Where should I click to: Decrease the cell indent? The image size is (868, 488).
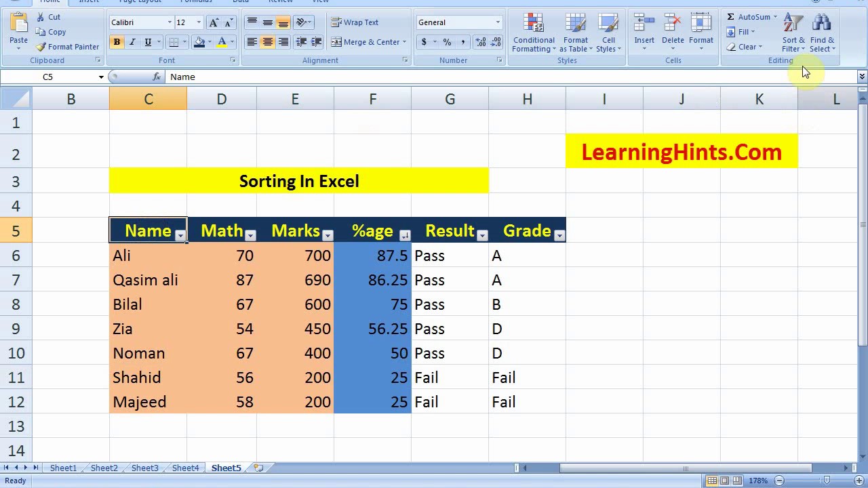[302, 42]
